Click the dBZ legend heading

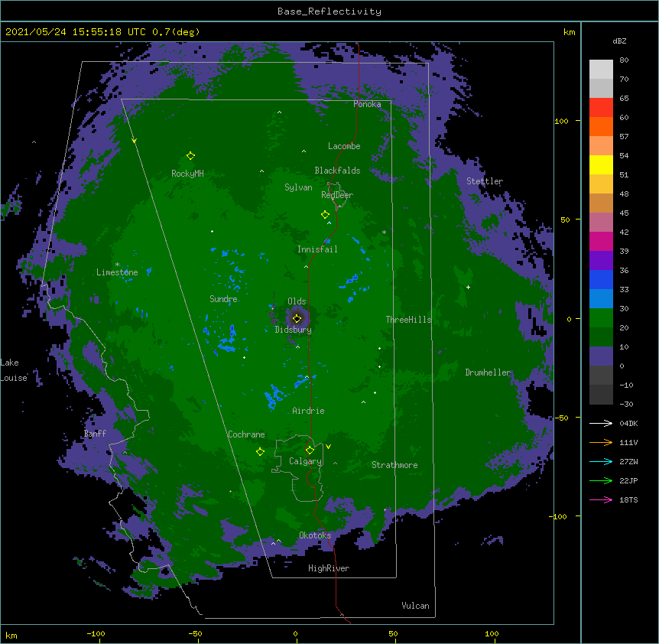click(619, 41)
